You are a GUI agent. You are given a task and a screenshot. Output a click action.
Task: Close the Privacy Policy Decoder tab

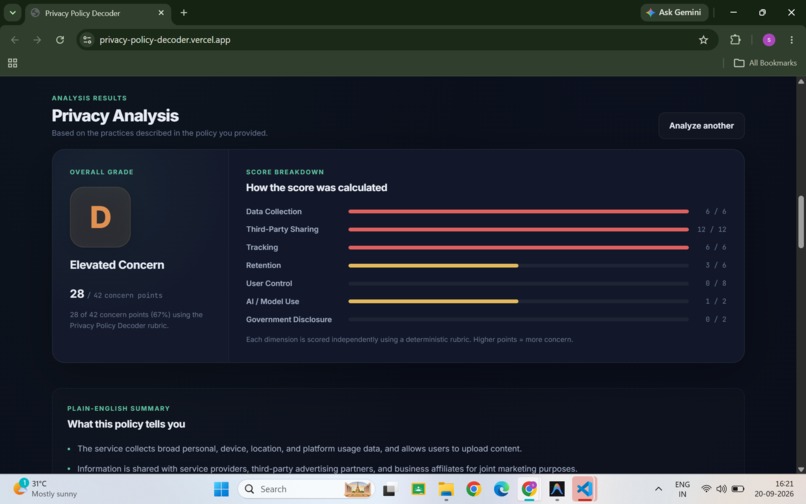click(161, 13)
